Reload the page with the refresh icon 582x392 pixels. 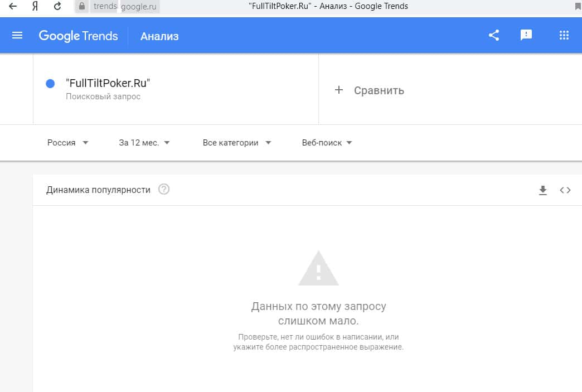point(57,6)
